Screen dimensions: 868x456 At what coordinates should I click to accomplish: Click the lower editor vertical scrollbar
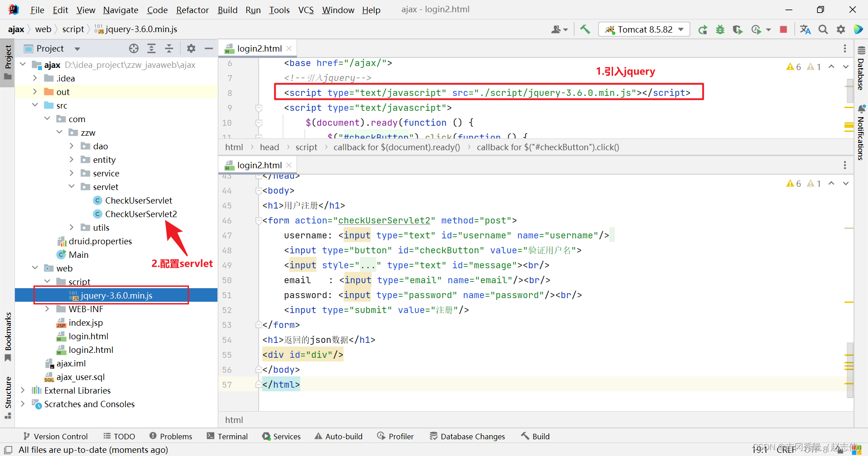[849, 370]
